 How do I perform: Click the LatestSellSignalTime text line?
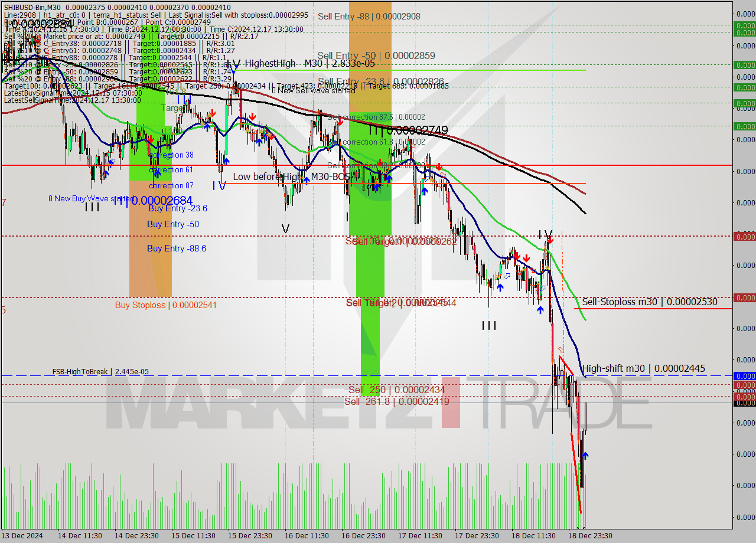[x=73, y=100]
